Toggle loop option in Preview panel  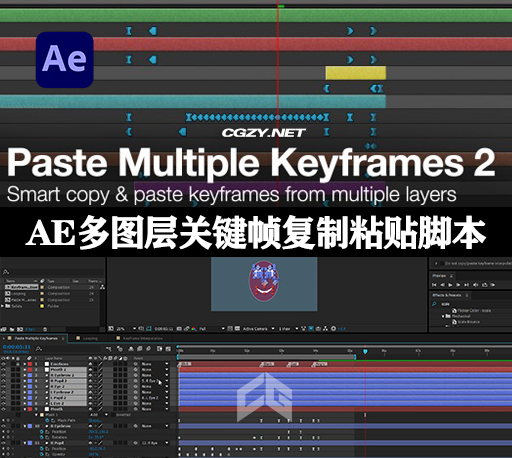click(x=484, y=285)
